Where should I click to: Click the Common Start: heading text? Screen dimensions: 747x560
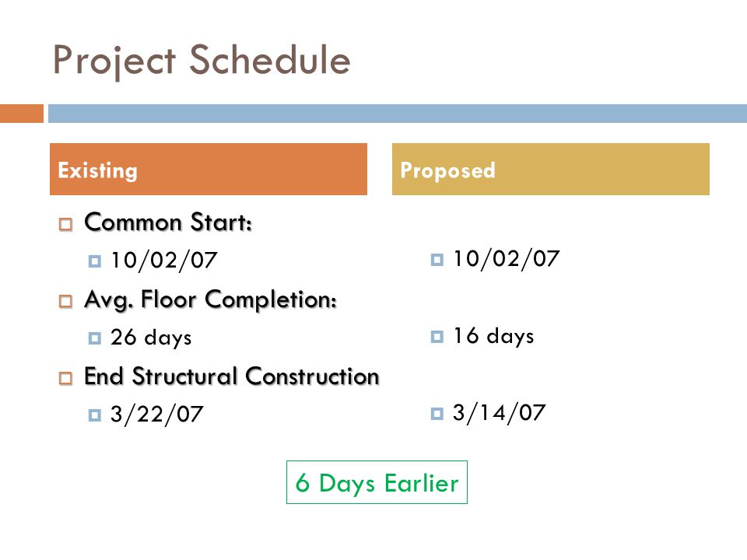click(x=168, y=222)
